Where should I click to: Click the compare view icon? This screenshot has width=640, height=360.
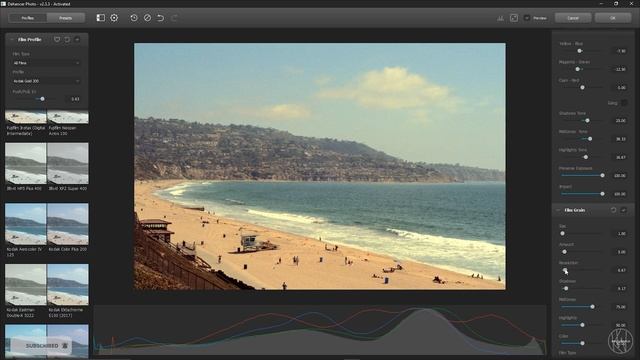514,18
